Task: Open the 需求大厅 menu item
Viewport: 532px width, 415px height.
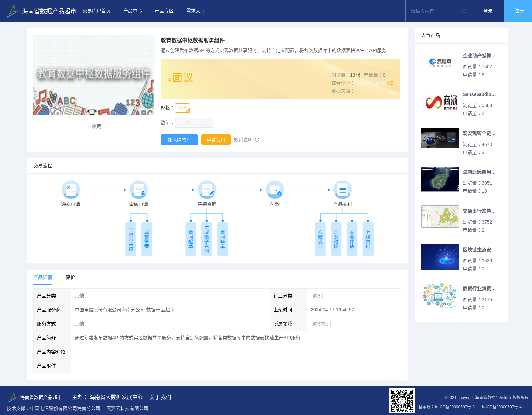Action: tap(196, 11)
